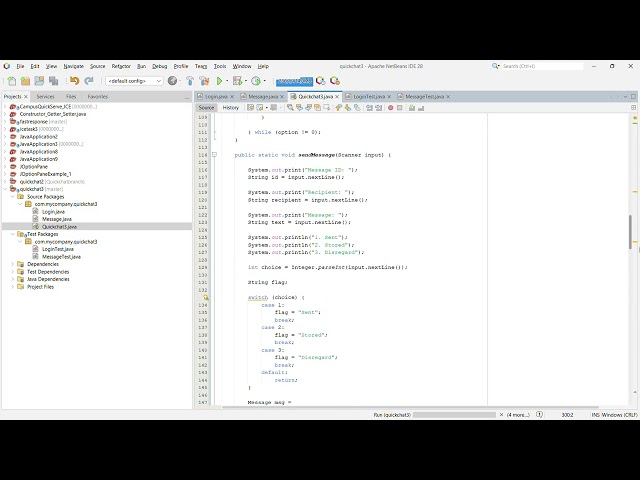Switch to the Services tab
The image size is (640, 480).
[x=45, y=97]
